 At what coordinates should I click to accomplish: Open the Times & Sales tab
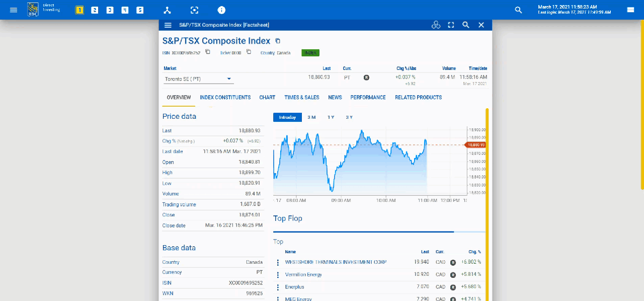[x=301, y=98]
